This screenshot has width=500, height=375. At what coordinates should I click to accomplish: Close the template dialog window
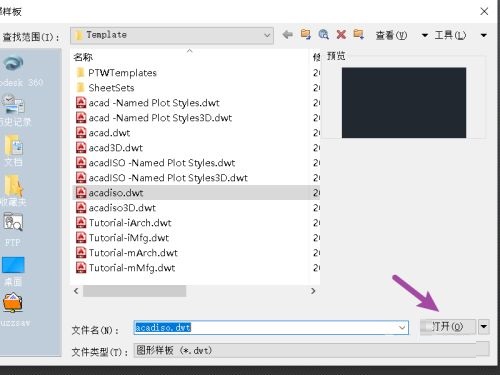click(484, 11)
